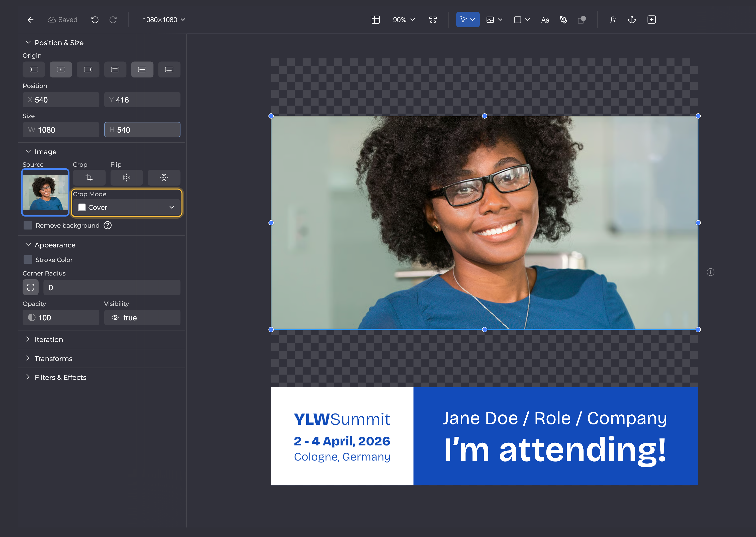The image size is (756, 537).
Task: Click the Opacity 100 field
Action: click(61, 317)
